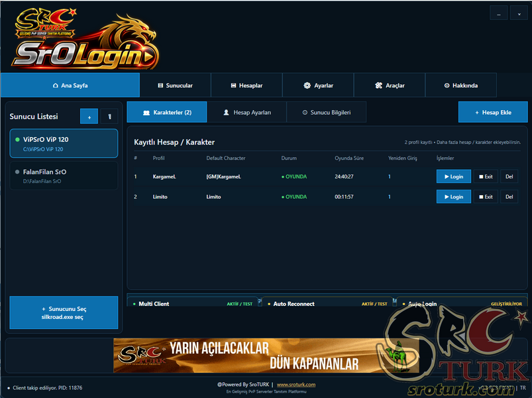Minimize the SrOLogin window
The image size is (532, 398).
[x=499, y=13]
